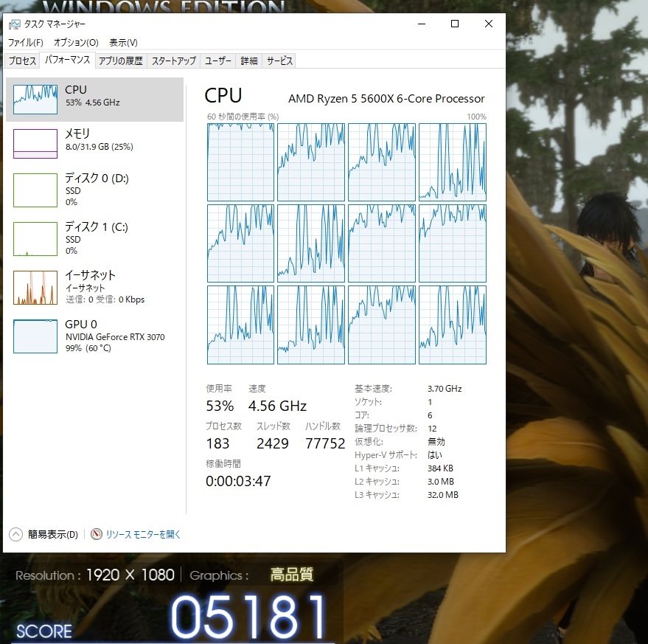Click the 60 秒間の使用率 (%) graph caption
Image resolution: width=648 pixels, height=644 pixels.
coord(243,117)
